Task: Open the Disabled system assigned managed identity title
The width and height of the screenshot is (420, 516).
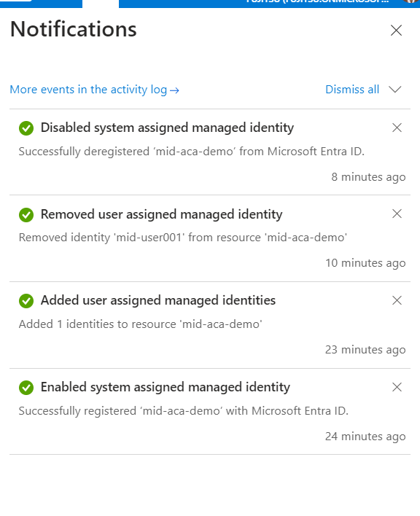Action: (167, 128)
